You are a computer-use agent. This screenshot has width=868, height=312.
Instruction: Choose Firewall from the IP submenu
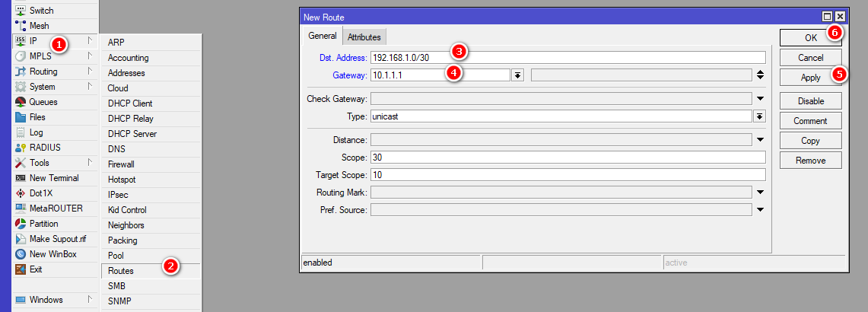(x=122, y=164)
